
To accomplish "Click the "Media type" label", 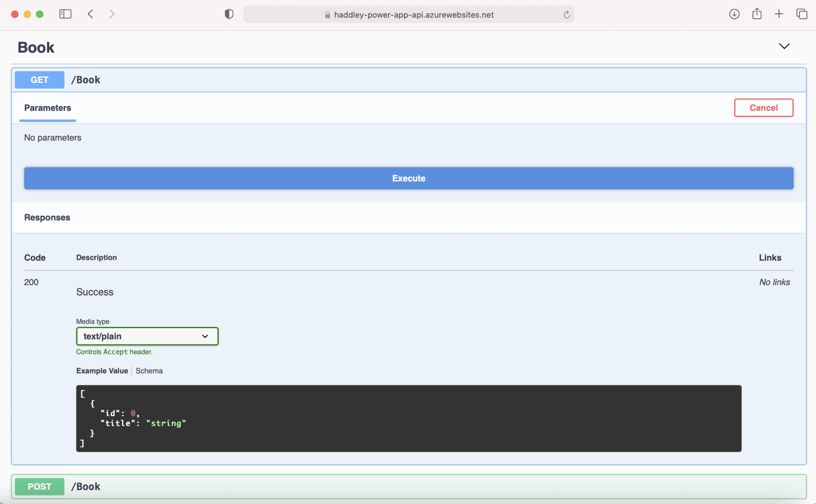I will (92, 321).
